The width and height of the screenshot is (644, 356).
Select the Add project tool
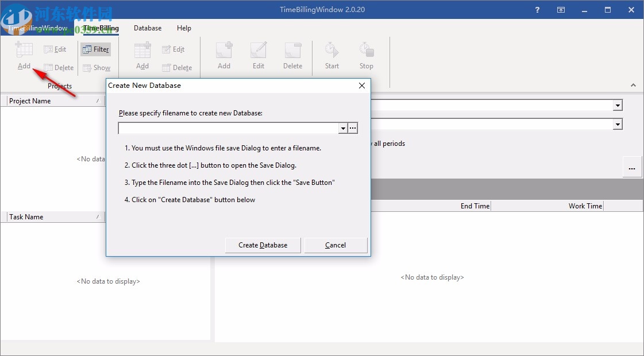(23, 56)
